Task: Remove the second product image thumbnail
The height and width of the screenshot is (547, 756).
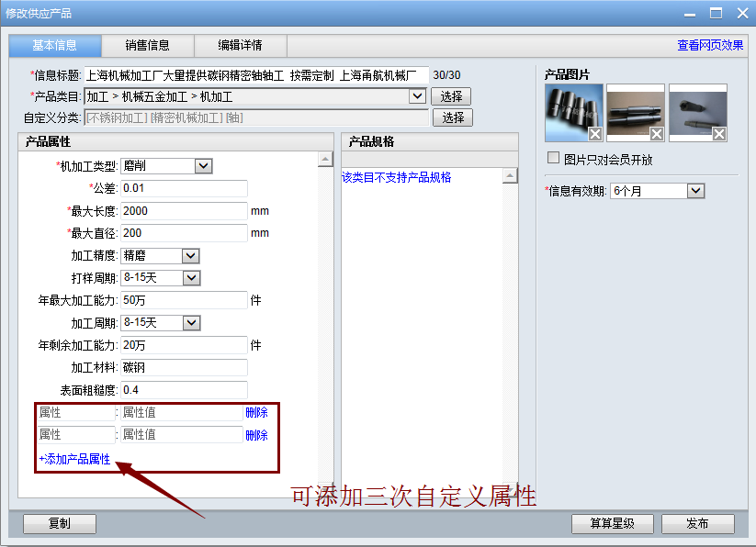Action: 657,135
